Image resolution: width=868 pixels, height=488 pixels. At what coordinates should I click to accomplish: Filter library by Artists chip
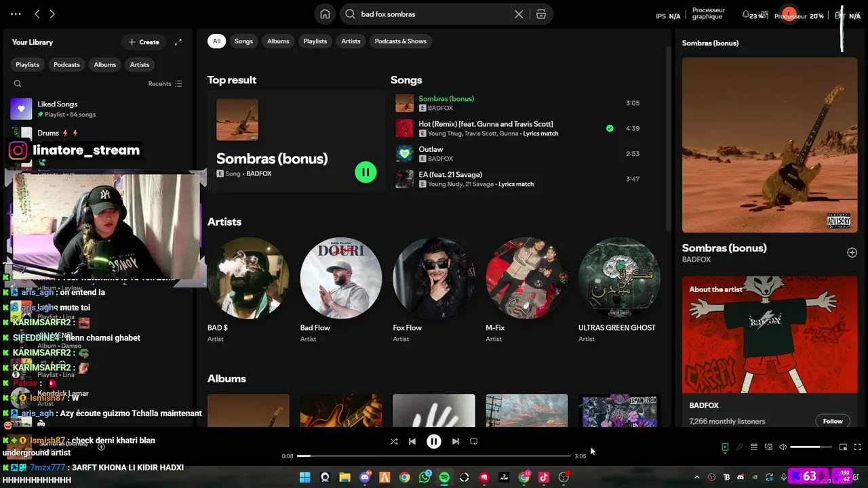point(140,64)
